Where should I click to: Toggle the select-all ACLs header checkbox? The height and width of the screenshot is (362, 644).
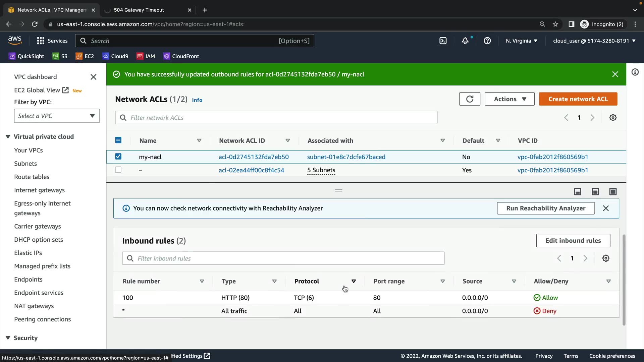pyautogui.click(x=118, y=140)
